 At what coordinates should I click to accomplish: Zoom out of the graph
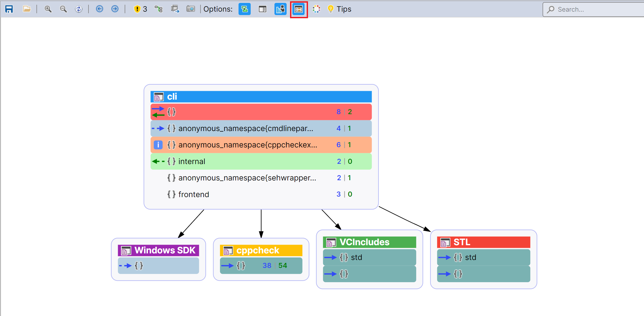tap(63, 9)
